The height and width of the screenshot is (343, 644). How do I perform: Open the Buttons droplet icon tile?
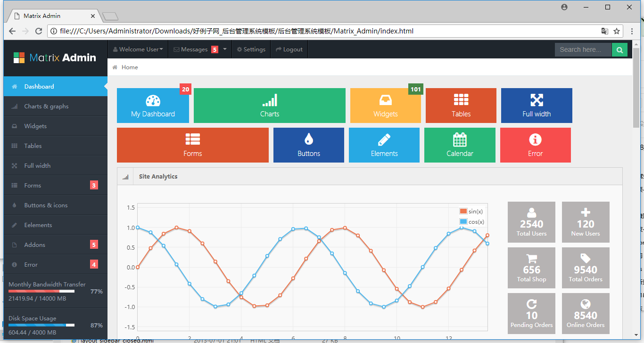309,145
